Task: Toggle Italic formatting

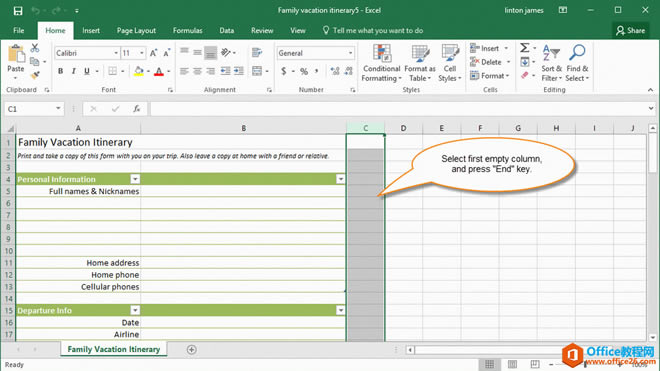Action: click(x=74, y=71)
